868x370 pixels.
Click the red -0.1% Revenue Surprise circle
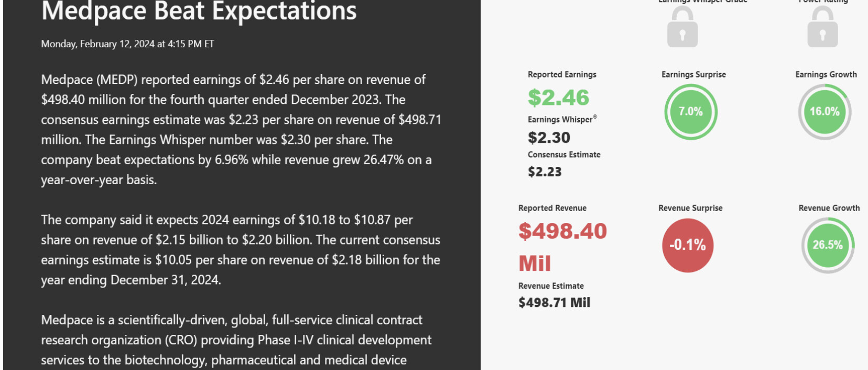(688, 245)
